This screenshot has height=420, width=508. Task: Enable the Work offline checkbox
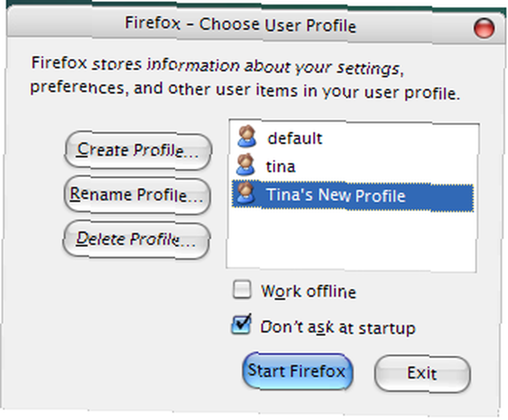242,289
